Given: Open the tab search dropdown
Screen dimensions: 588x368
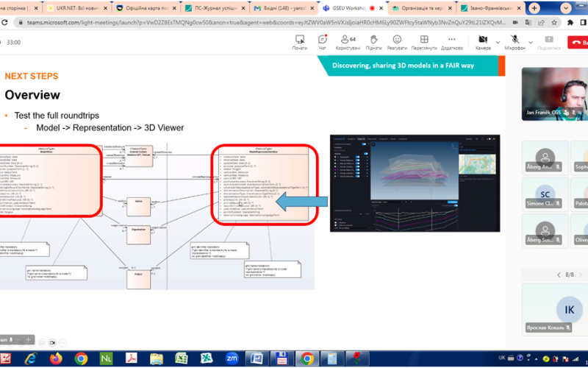Looking at the screenshot, I should click(x=566, y=8).
